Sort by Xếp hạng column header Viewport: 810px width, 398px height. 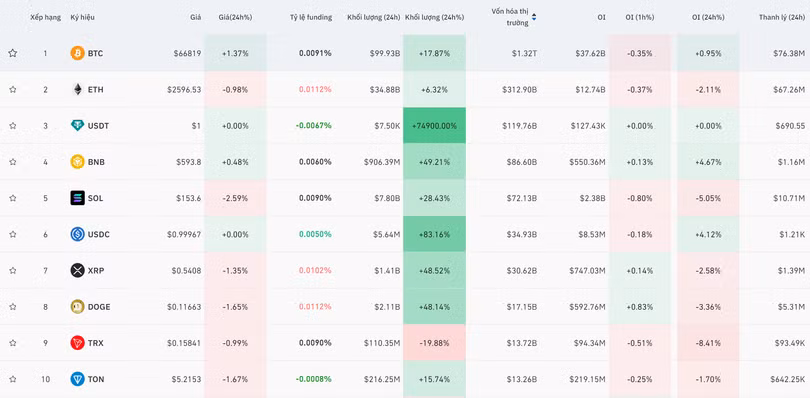45,17
